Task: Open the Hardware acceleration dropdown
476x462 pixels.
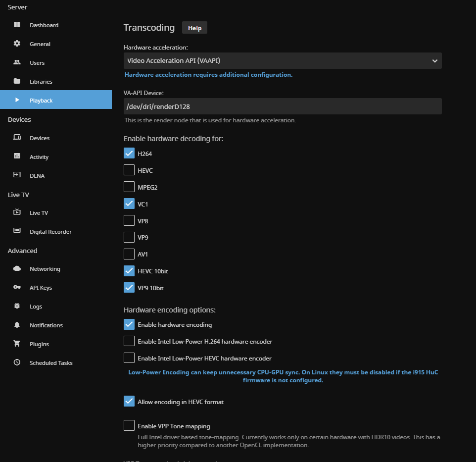Action: (x=282, y=61)
